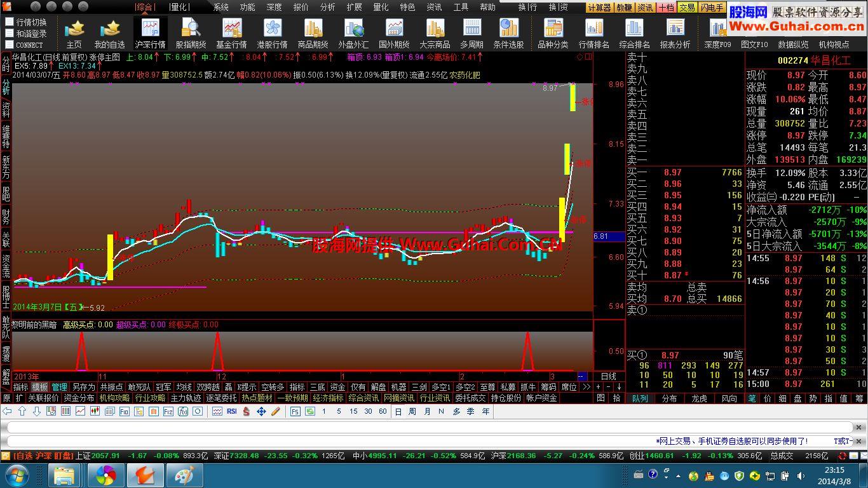Open the 工具 menu
868x488 pixels.
[461, 7]
